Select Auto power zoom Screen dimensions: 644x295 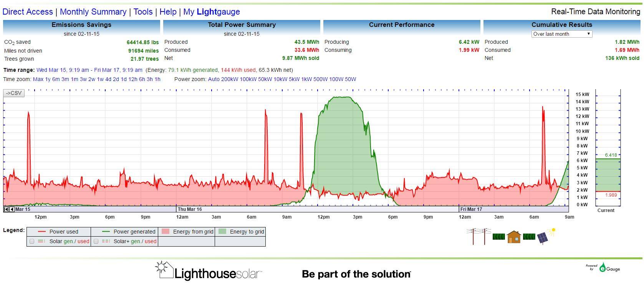214,79
